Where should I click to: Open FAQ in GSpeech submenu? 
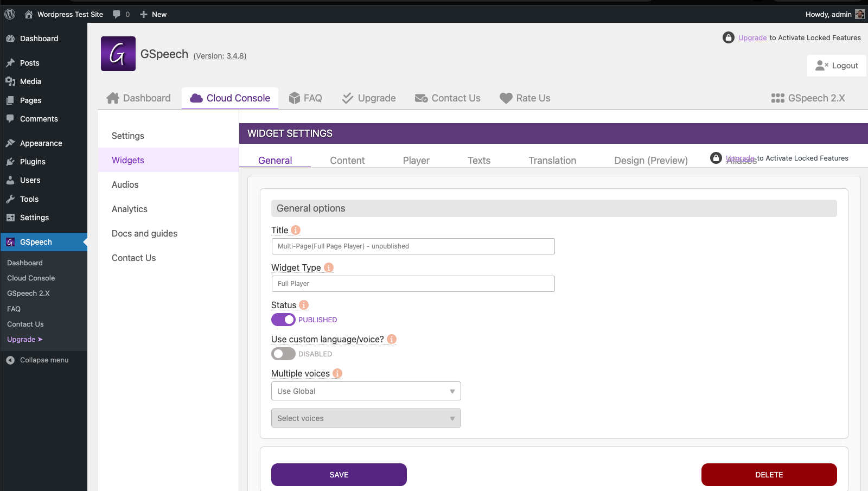tap(14, 309)
